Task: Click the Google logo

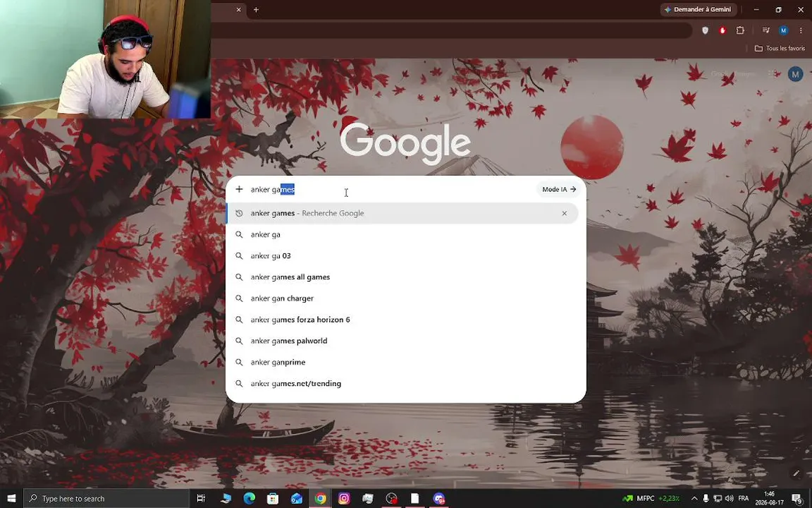Action: [405, 144]
